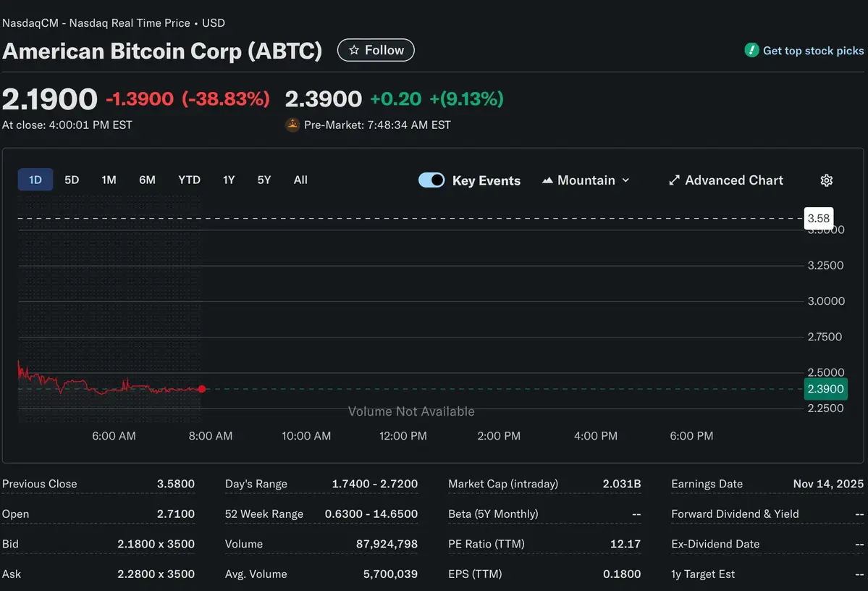Click the 3.58 previous close chart label
The width and height of the screenshot is (868, 591).
pos(819,218)
